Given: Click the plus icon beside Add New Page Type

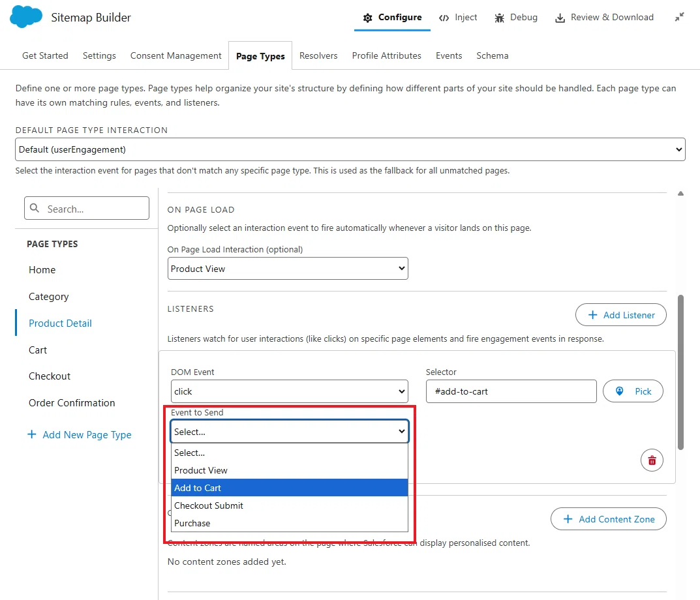Looking at the screenshot, I should tap(32, 434).
